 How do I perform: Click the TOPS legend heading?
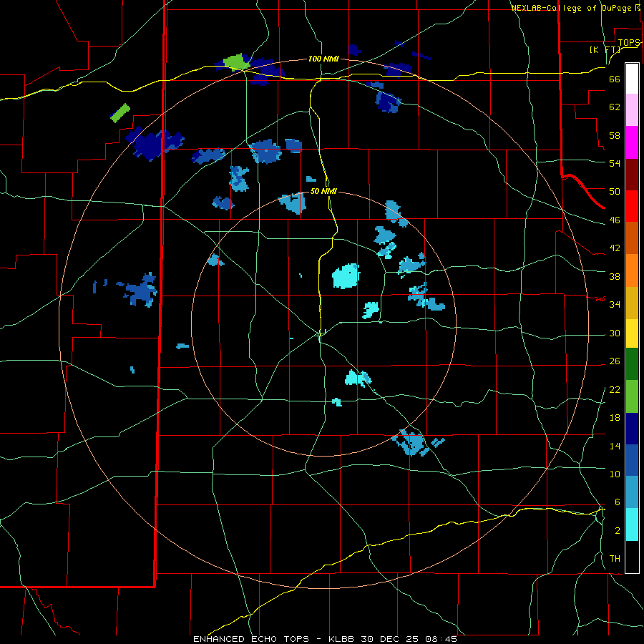(629, 43)
